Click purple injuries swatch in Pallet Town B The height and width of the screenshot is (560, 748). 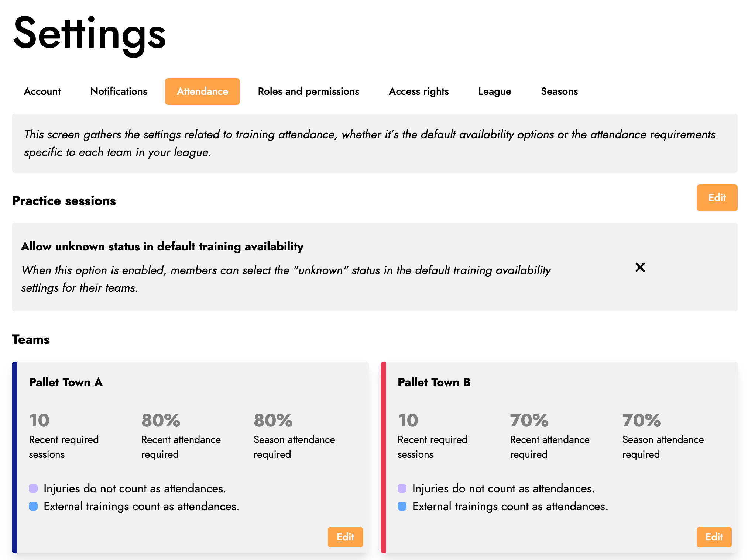coord(402,488)
